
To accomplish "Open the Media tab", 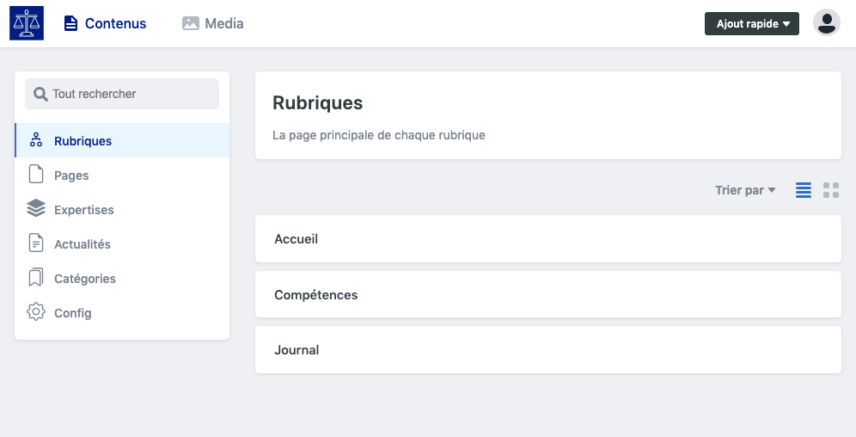I will 213,23.
